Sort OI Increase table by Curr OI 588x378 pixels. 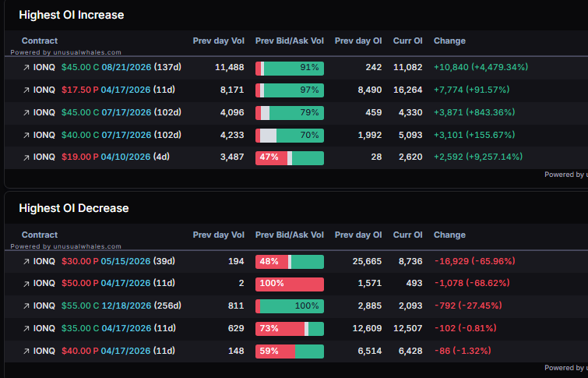[407, 41]
